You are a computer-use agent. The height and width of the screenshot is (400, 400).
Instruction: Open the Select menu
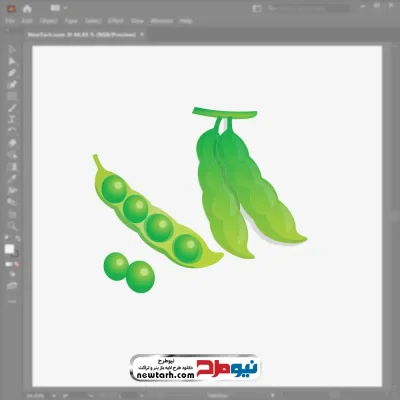(93, 21)
